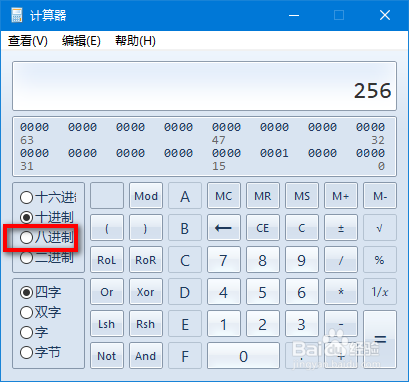This screenshot has width=409, height=382.
Task: Click the multiplication asterisk button
Action: pyautogui.click(x=341, y=292)
